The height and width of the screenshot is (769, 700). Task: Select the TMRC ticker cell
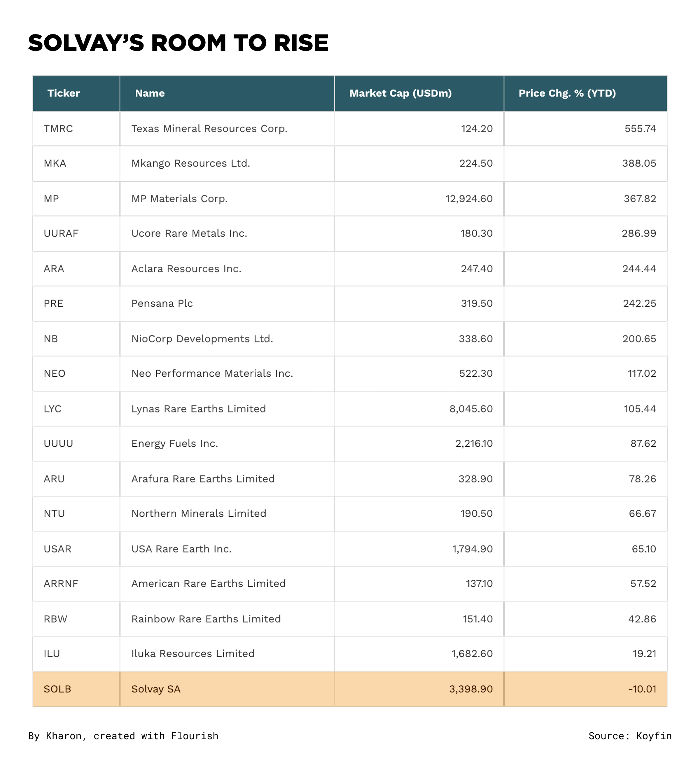[x=58, y=129]
